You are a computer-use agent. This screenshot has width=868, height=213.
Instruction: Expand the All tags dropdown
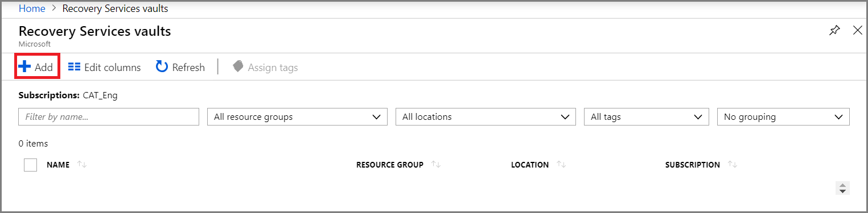(647, 116)
